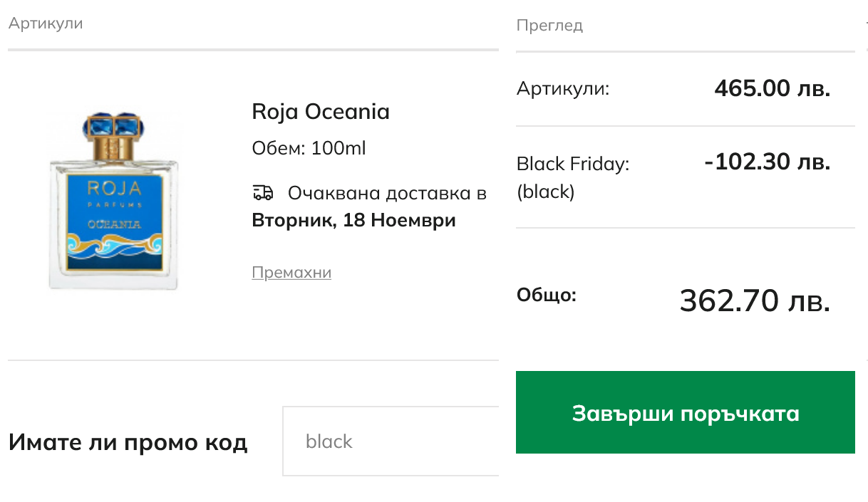
Task: Click the Общо: total label
Action: [x=547, y=295]
